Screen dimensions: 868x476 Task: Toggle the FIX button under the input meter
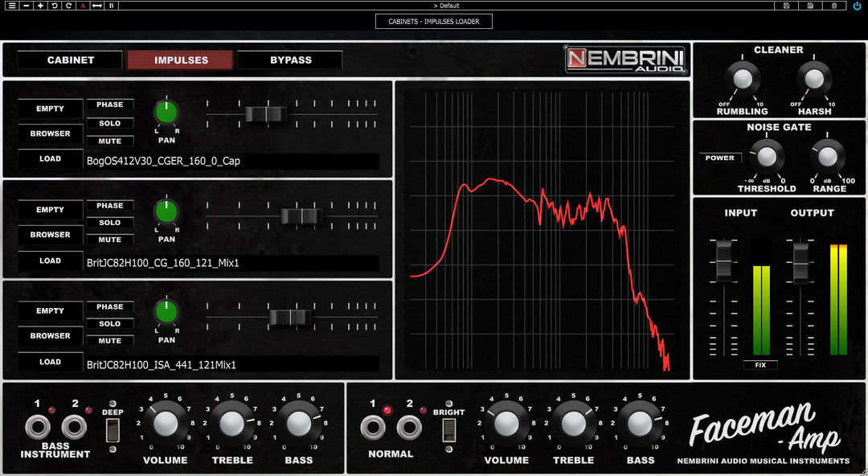coord(760,364)
